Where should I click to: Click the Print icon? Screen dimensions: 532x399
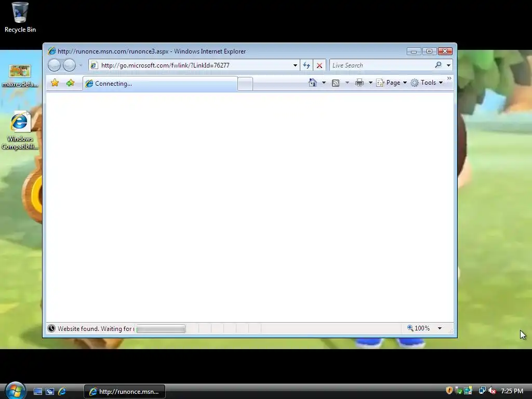[x=360, y=83]
